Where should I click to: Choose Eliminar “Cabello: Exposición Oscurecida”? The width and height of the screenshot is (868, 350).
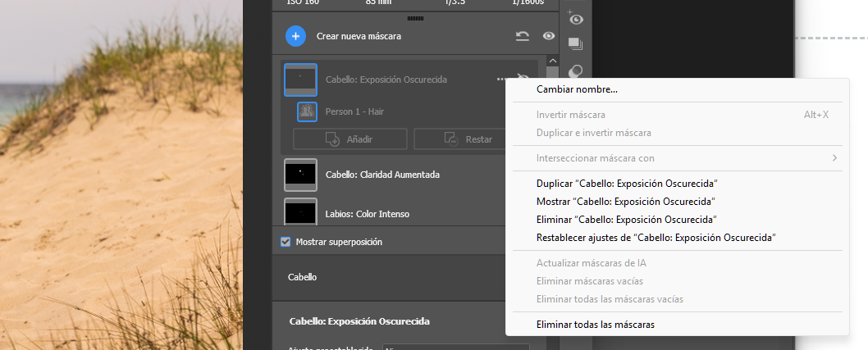[627, 220]
